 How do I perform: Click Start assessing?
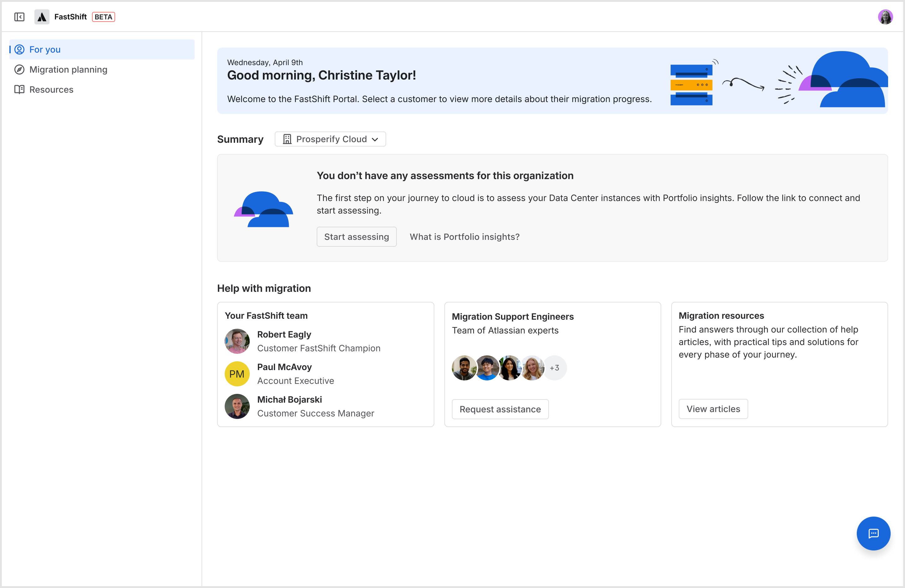coord(356,236)
